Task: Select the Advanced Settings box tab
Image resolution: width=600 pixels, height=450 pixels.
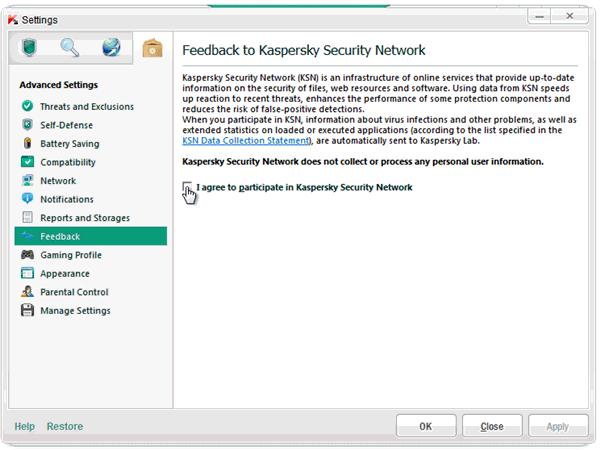Action: (x=152, y=48)
